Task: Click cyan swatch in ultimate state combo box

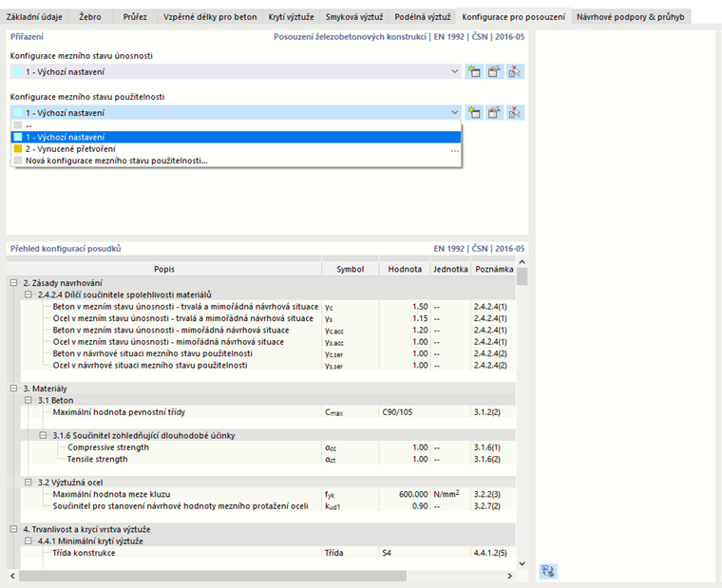Action: 18,72
